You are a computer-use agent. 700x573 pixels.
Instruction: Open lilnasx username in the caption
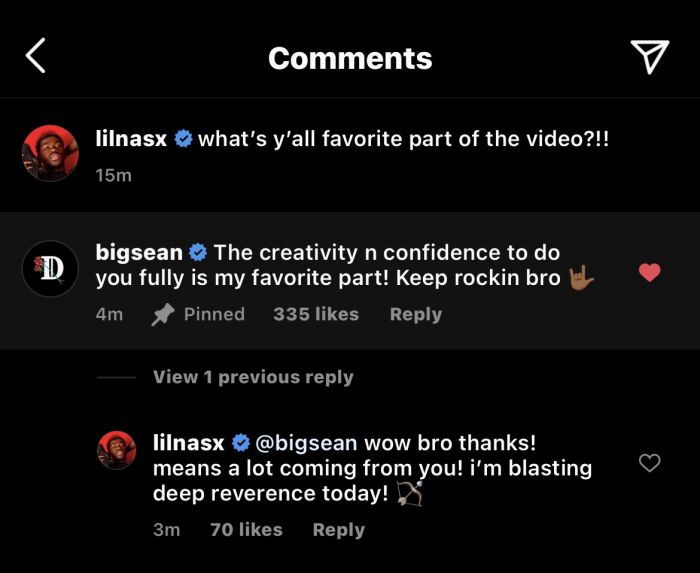click(131, 139)
